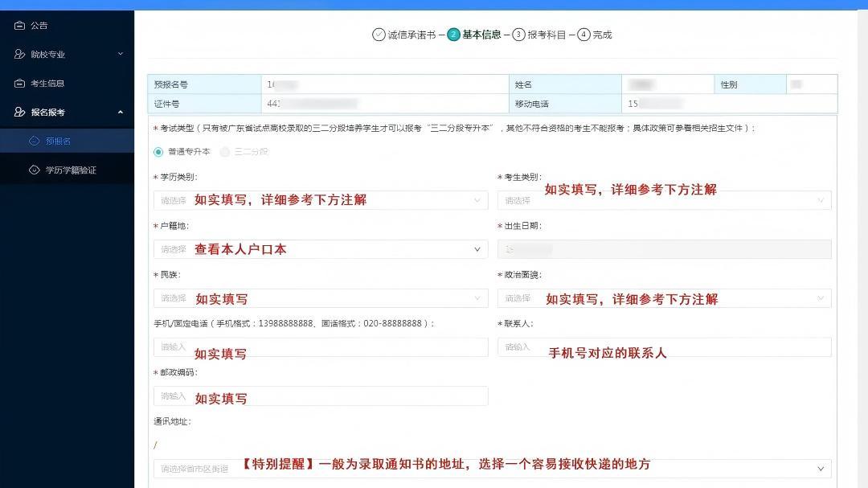Click the 公告 (announcements) sidebar icon
This screenshot has width=868, height=488.
coord(21,25)
